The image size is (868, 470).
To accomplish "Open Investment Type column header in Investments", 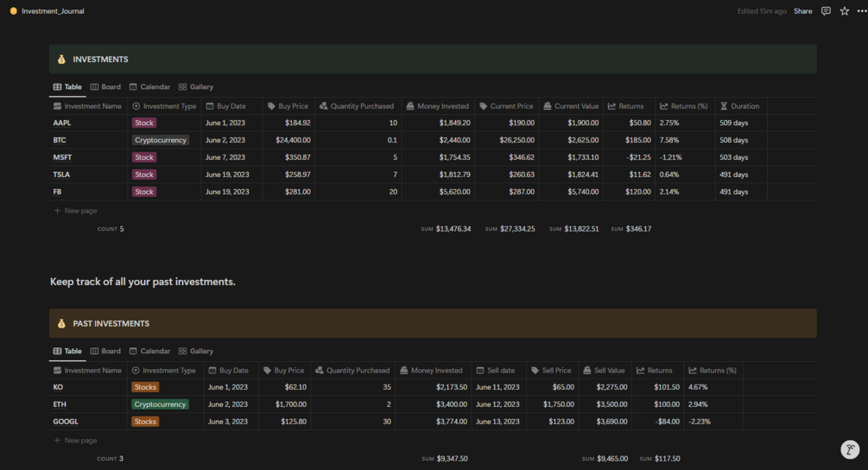I will pos(164,106).
